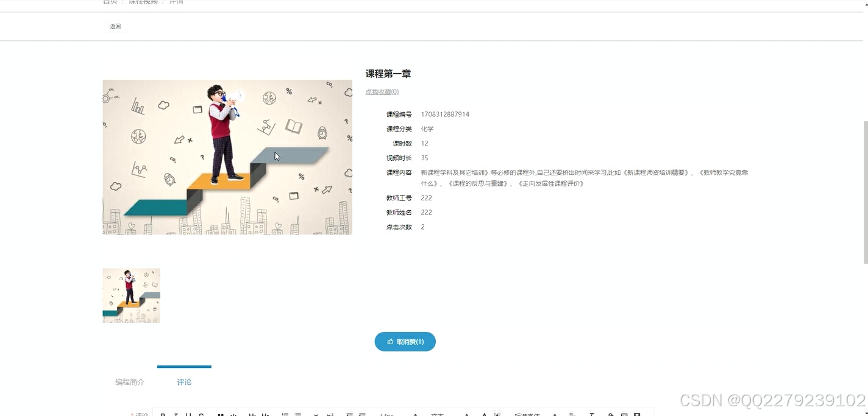Click the highlight color icon in the toolbar
Viewport: 868px width, 416px height.
point(497,414)
